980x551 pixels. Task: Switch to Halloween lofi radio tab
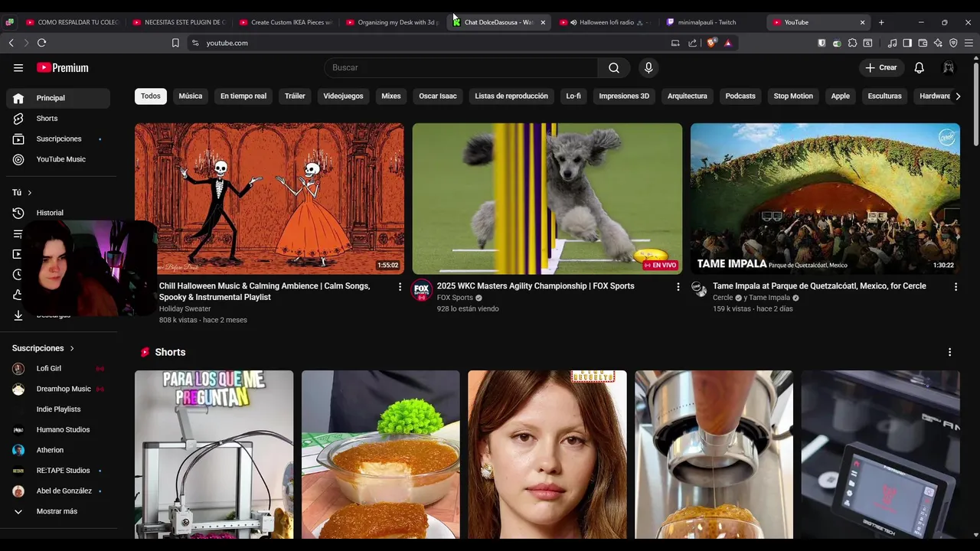pos(605,22)
